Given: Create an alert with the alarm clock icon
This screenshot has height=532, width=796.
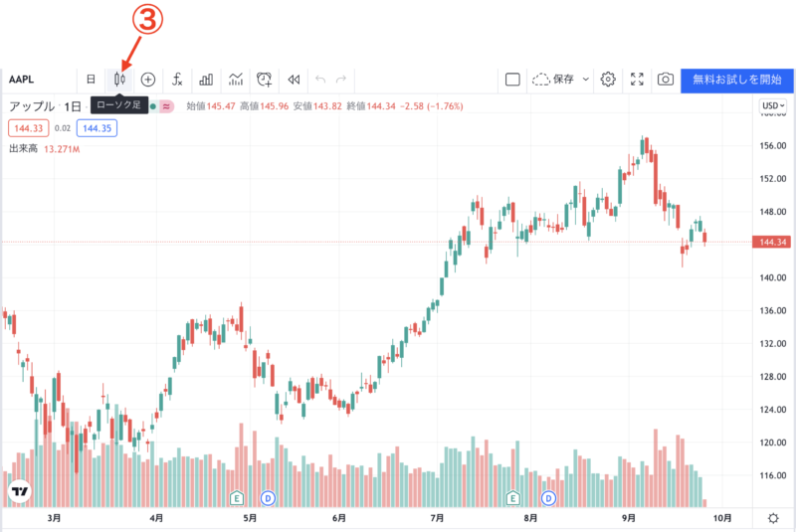Looking at the screenshot, I should 265,80.
